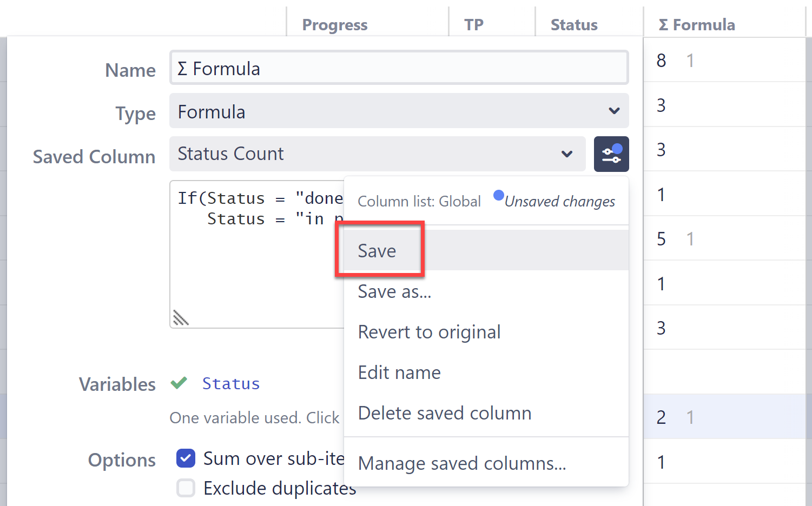Click the Status variable link

tap(231, 384)
